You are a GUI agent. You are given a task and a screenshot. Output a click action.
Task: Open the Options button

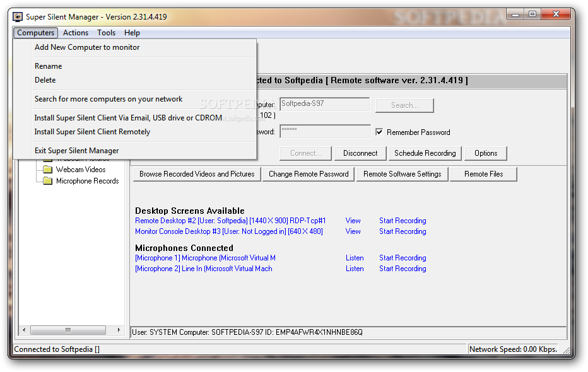[486, 153]
